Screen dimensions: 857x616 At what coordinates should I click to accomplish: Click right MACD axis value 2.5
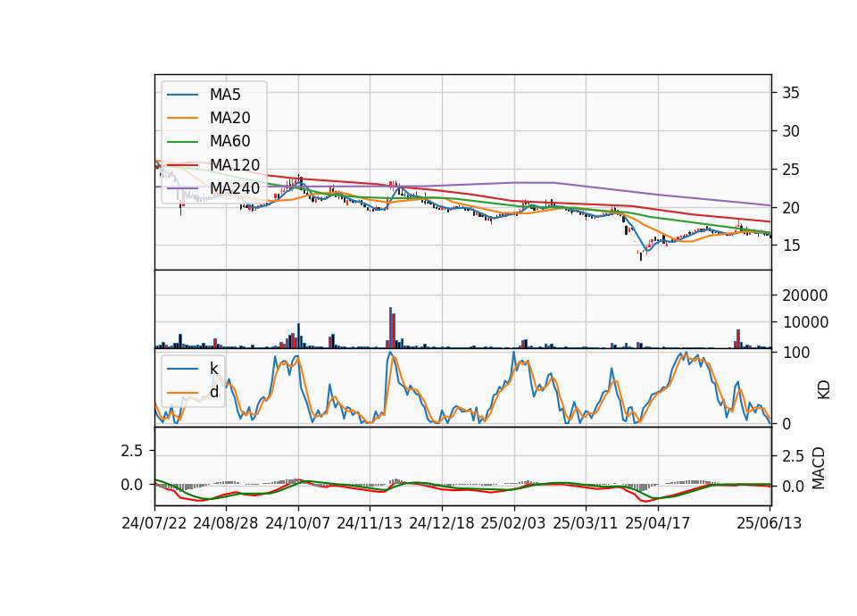[793, 456]
